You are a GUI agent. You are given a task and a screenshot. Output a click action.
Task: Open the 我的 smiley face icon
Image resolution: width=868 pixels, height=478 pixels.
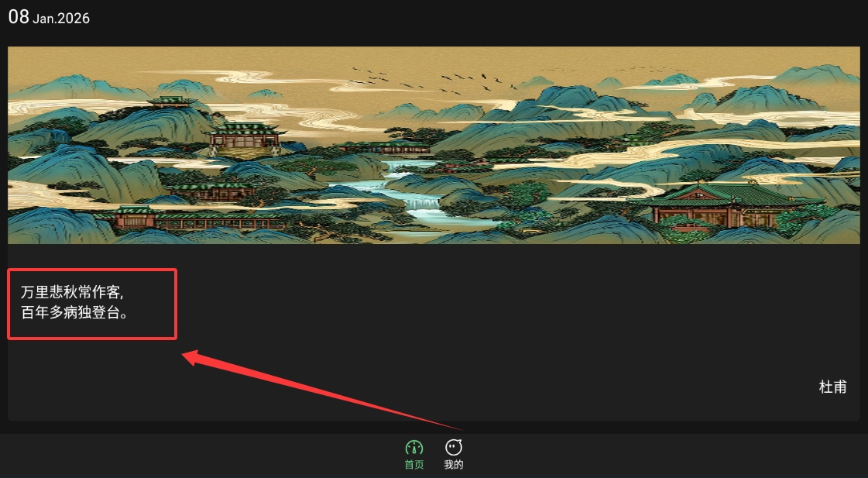click(454, 447)
